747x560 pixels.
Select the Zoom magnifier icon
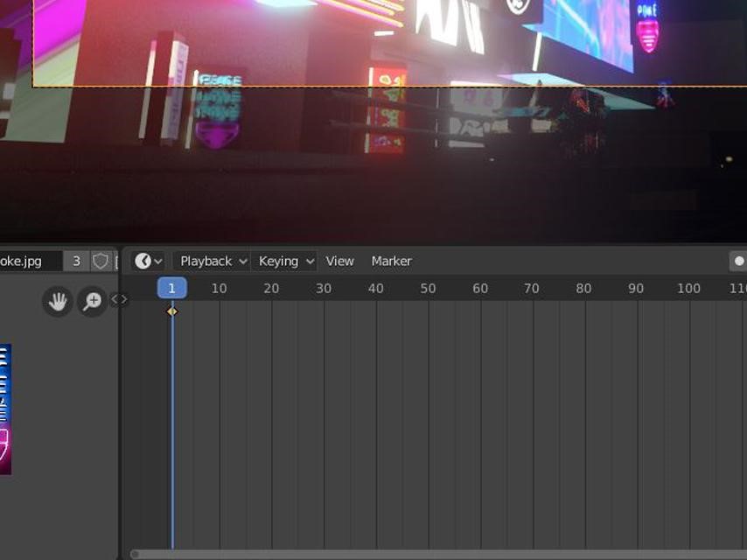point(89,301)
